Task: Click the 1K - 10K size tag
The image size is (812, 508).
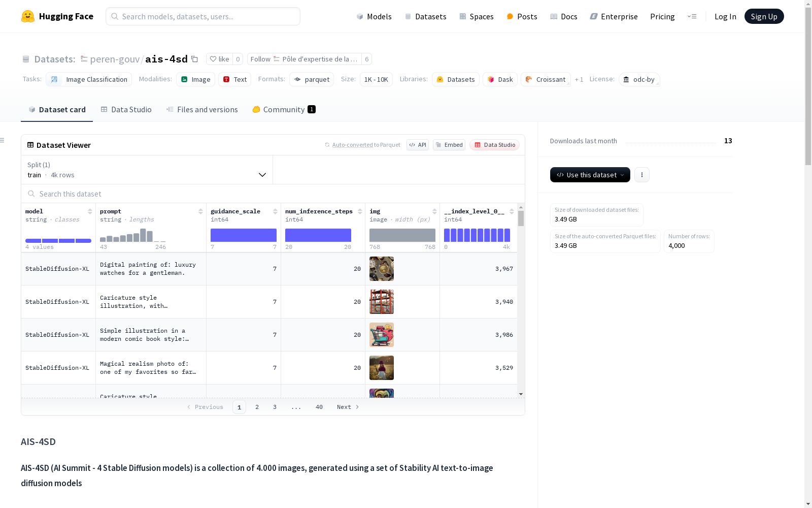Action: click(376, 79)
